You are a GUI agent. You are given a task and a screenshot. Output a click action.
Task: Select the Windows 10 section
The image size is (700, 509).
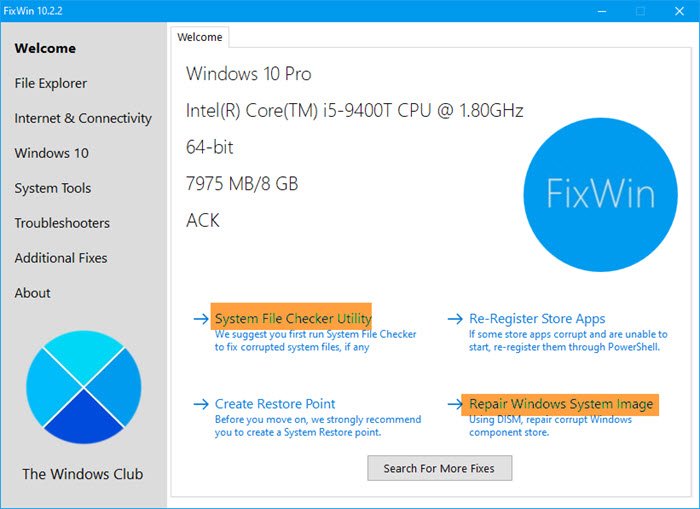pyautogui.click(x=51, y=153)
